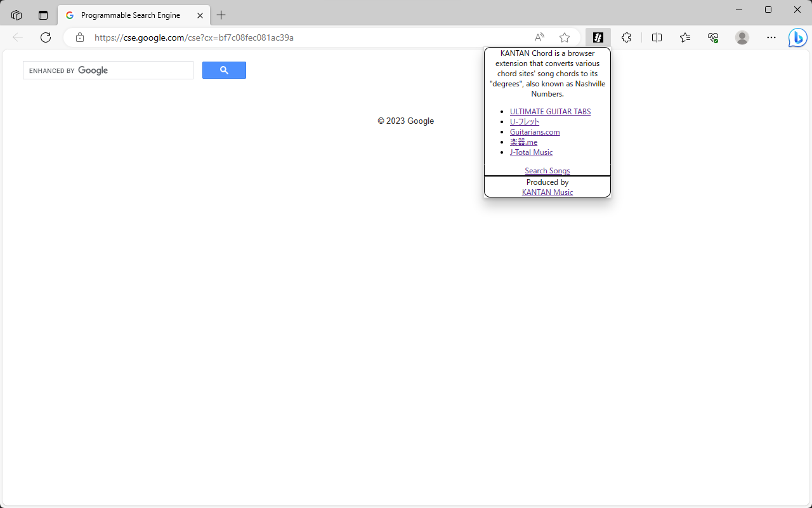Click the profile avatar icon
812x508 pixels.
tap(742, 37)
